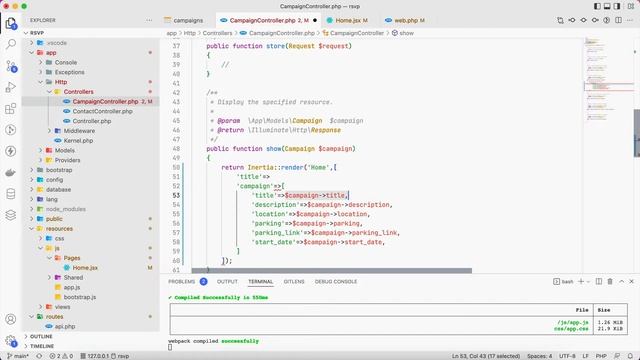Click the main* branch in status bar
640x360 pixels.
(x=18, y=356)
